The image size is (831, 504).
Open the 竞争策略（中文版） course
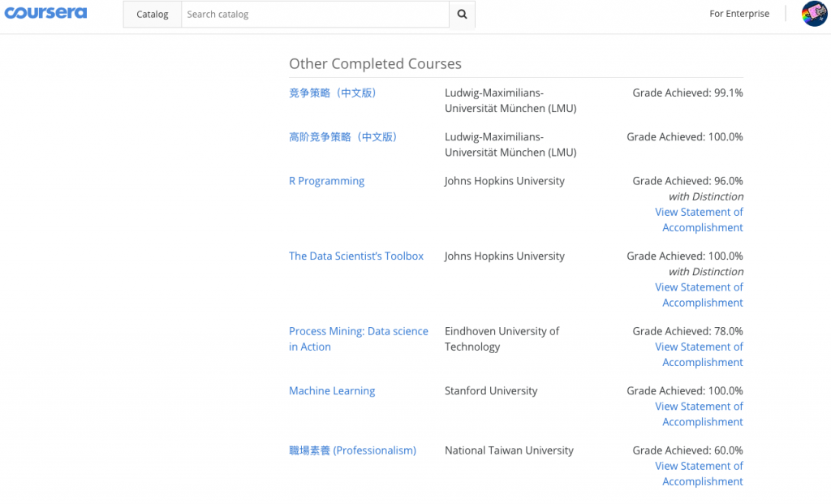tap(332, 93)
